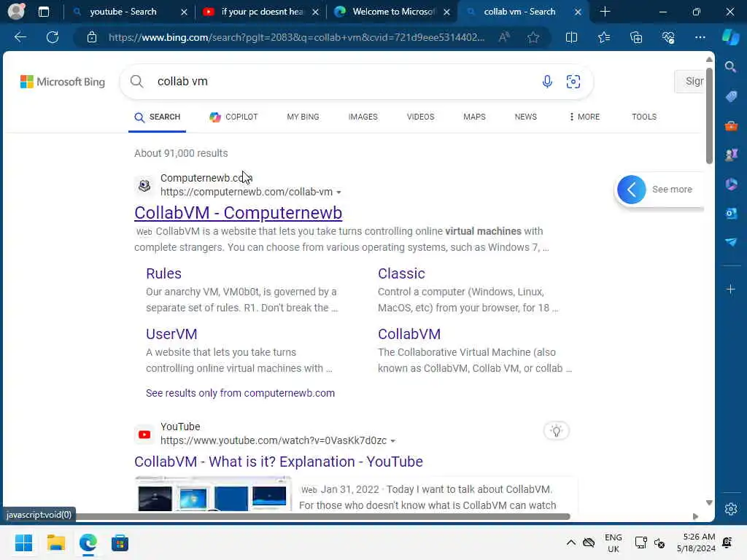Select the VIDEOS search tab

pos(421,117)
